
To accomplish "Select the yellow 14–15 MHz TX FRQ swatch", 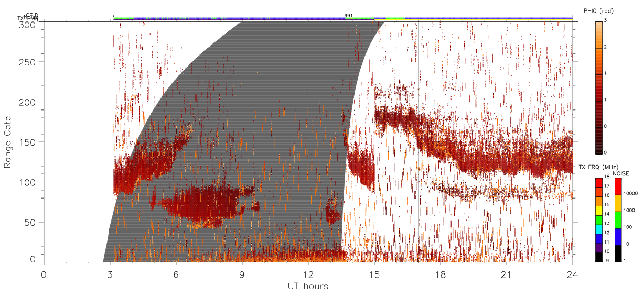I will point(599,210).
